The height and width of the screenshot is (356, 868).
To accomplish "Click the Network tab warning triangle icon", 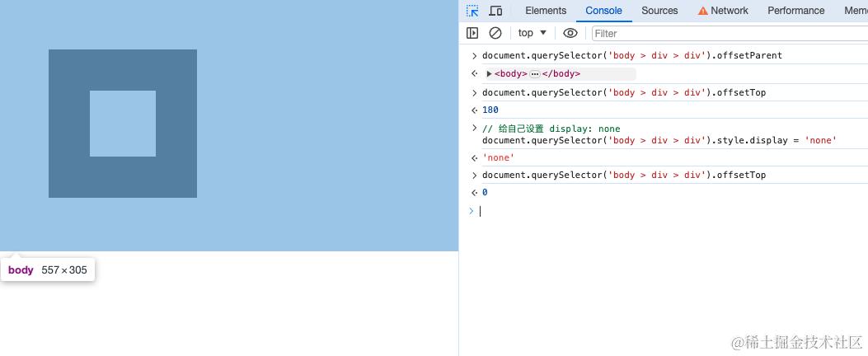I will click(702, 11).
